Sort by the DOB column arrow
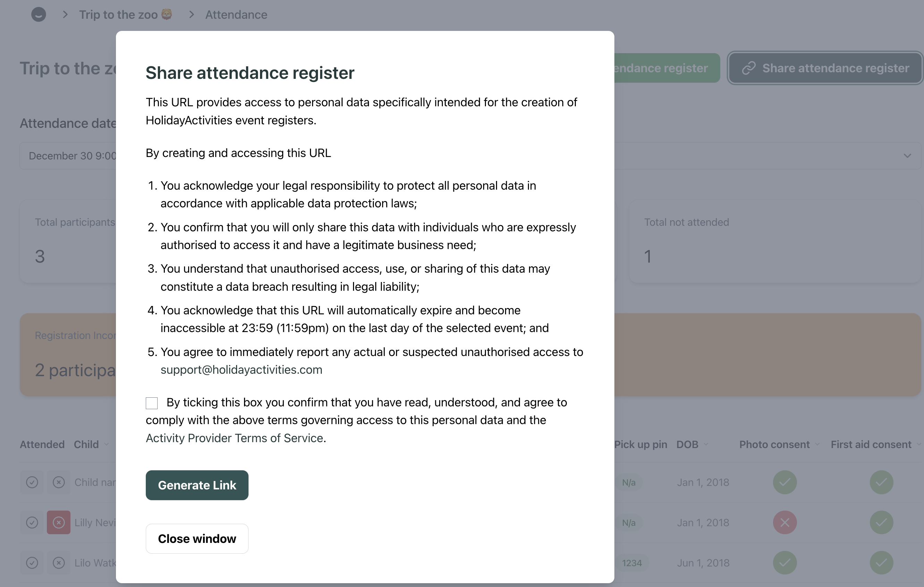This screenshot has width=924, height=587. click(x=706, y=445)
